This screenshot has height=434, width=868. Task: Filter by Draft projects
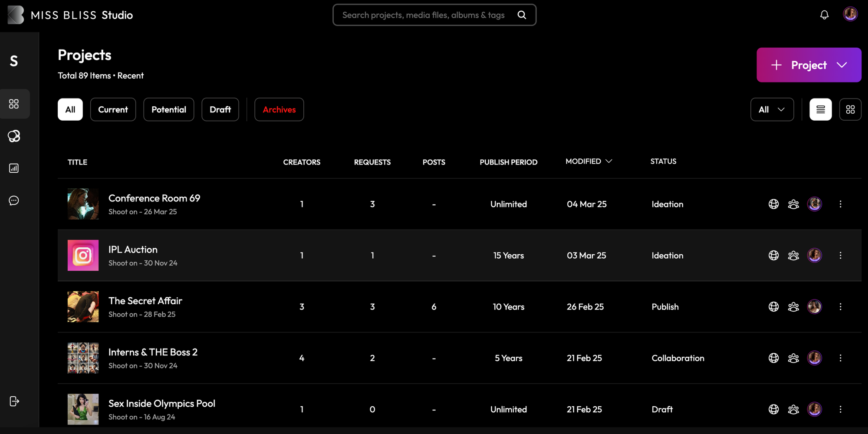pos(220,109)
